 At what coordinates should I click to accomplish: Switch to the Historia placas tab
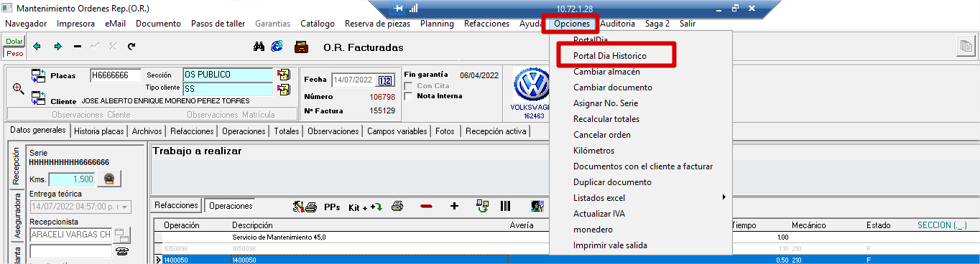coord(98,131)
